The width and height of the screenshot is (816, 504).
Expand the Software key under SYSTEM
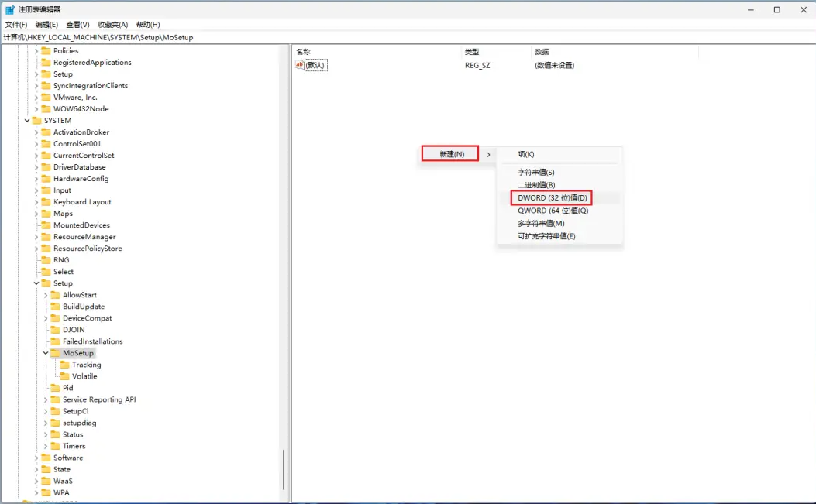pyautogui.click(x=36, y=458)
